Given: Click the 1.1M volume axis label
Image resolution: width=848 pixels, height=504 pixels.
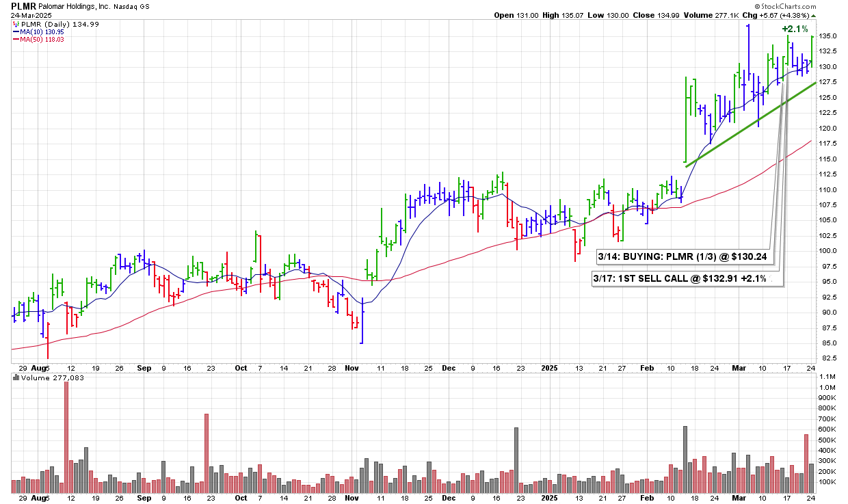Looking at the screenshot, I should 828,377.
